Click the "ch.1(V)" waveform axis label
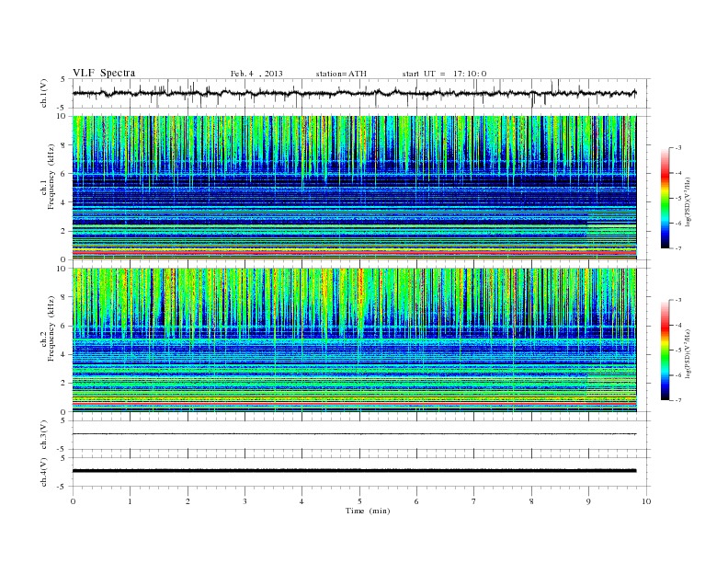 click(44, 93)
